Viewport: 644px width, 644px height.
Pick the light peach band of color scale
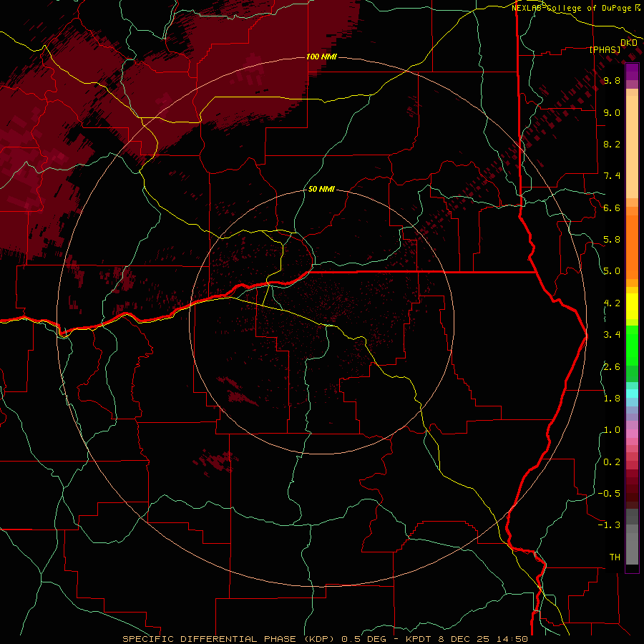point(632,147)
